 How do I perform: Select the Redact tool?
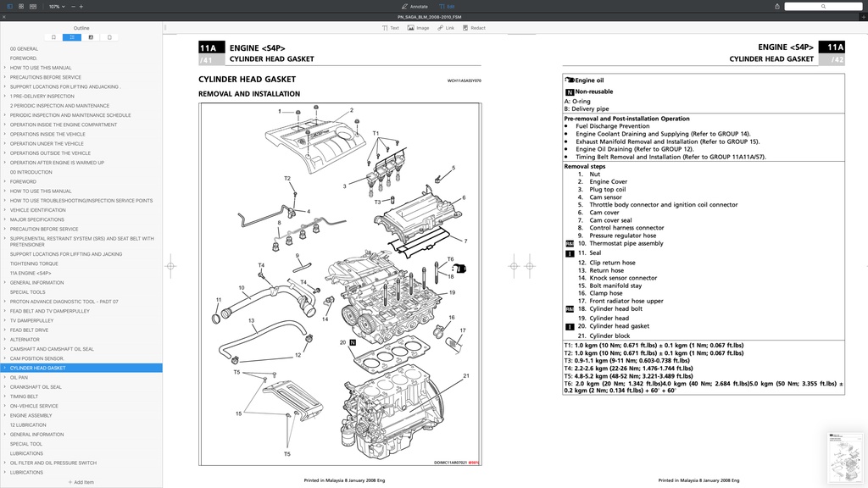point(474,28)
